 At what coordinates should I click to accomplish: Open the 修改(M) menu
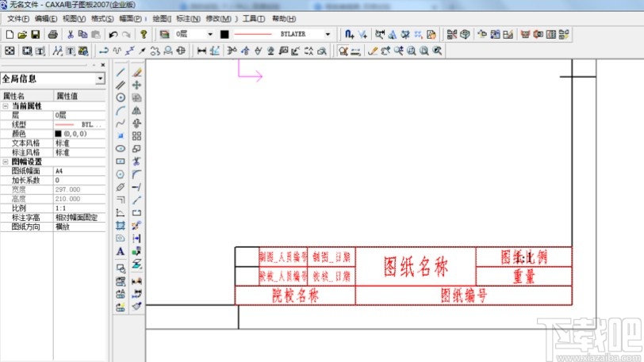point(219,19)
